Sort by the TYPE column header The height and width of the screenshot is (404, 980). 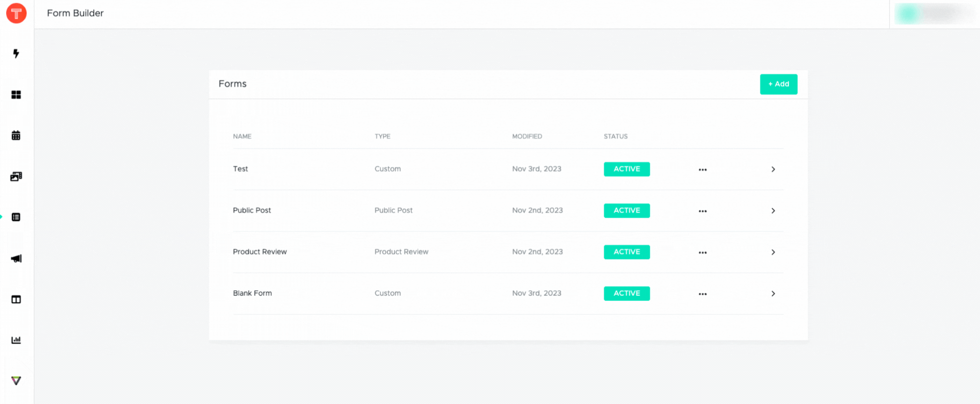(x=382, y=136)
